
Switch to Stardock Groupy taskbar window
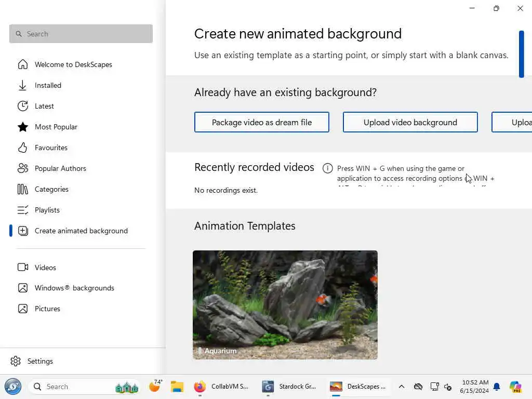click(x=290, y=387)
